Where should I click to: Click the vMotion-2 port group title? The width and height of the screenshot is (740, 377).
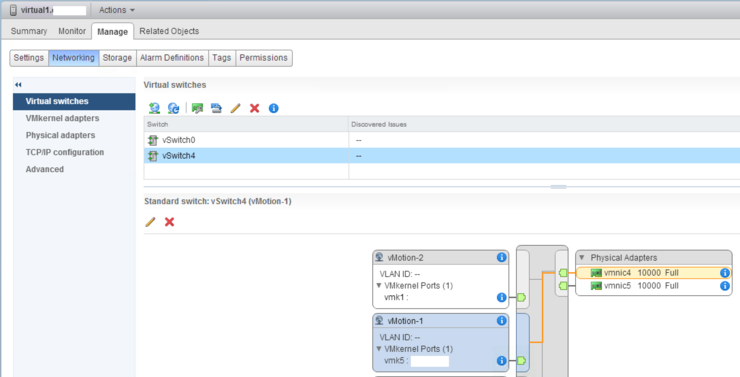[405, 258]
